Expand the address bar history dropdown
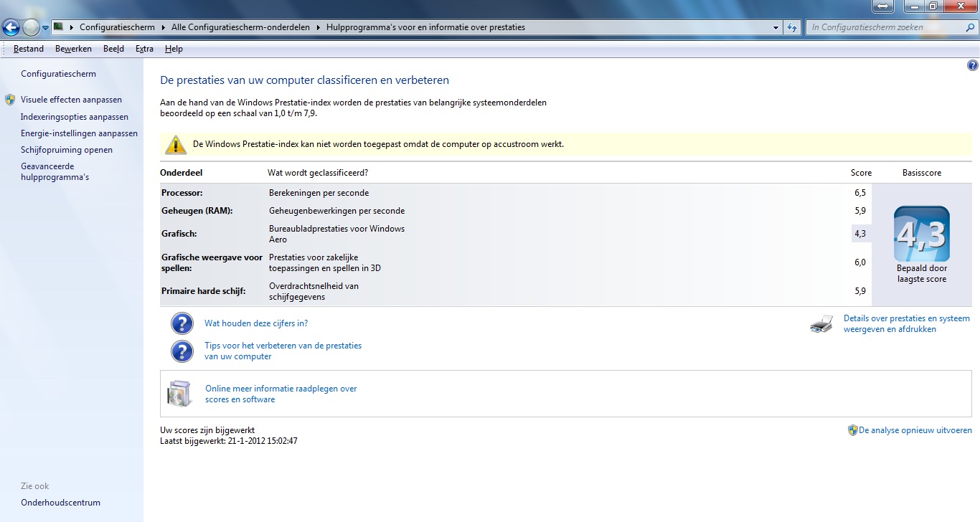The width and height of the screenshot is (980, 522). pos(776,28)
